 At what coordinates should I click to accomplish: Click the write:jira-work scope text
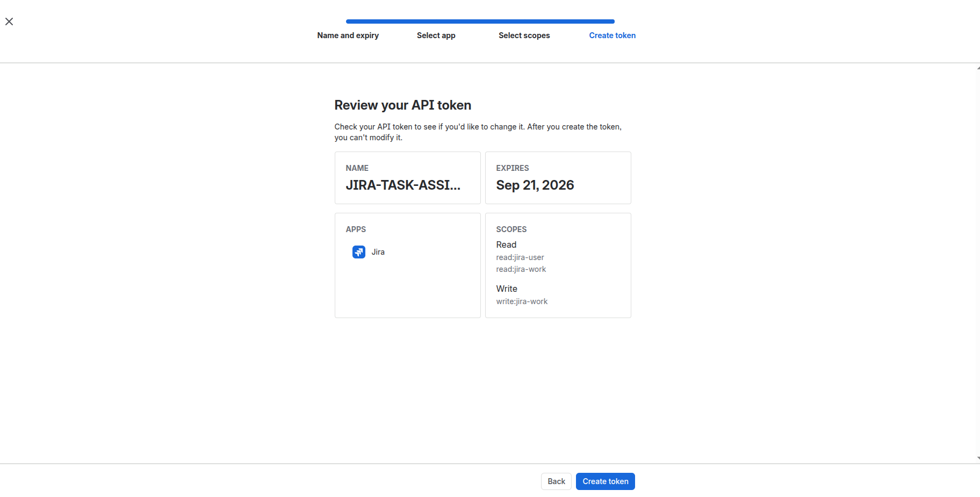[x=522, y=301]
